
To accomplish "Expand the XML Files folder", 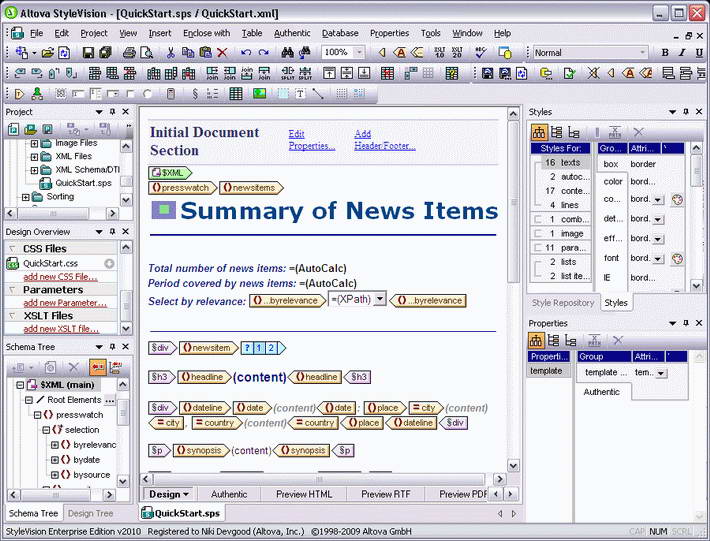I will coord(34,157).
